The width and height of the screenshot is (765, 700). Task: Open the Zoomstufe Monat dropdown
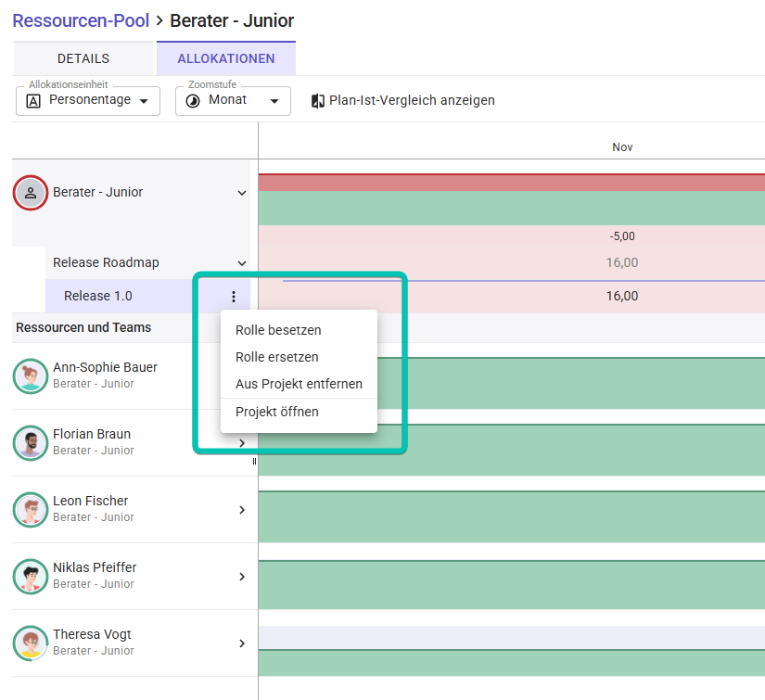click(x=233, y=101)
